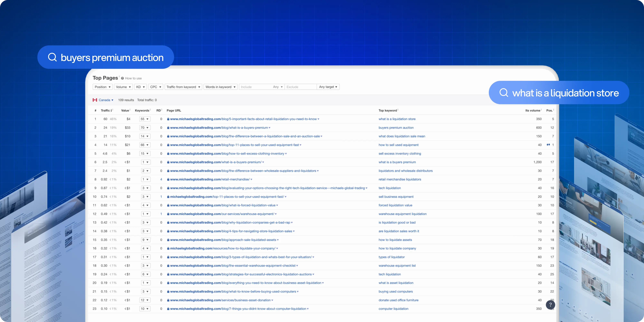Expand caret after what-is-a-buyers-premium blog URL
This screenshot has height=322, width=644.
point(270,128)
